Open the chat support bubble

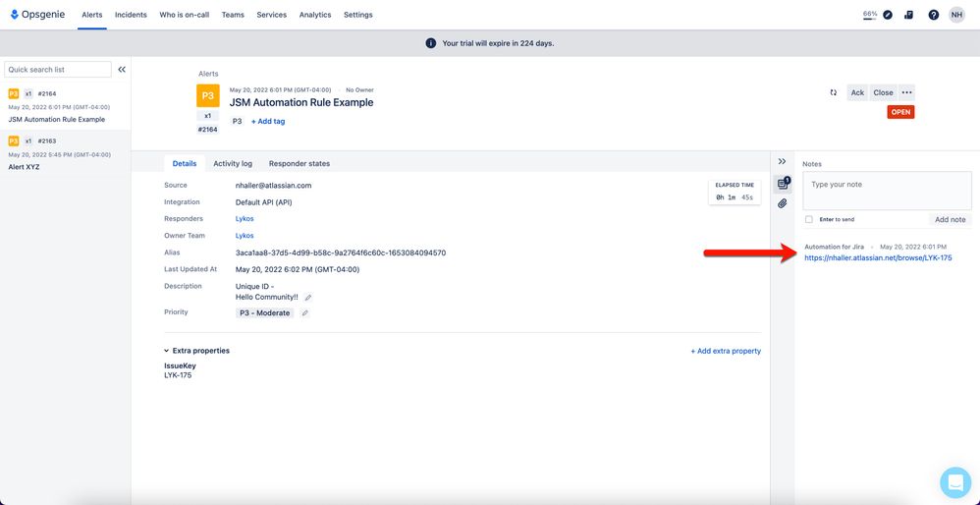coord(955,481)
